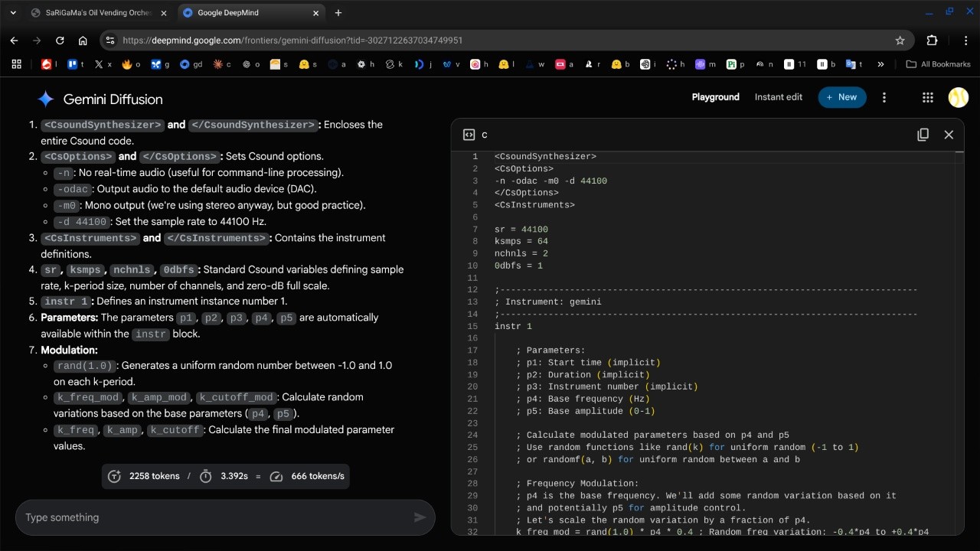
Task: Click line number 1 in code gutter
Action: point(475,157)
